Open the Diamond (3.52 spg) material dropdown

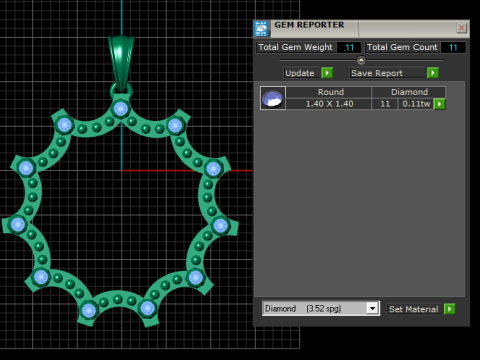[x=372, y=308]
